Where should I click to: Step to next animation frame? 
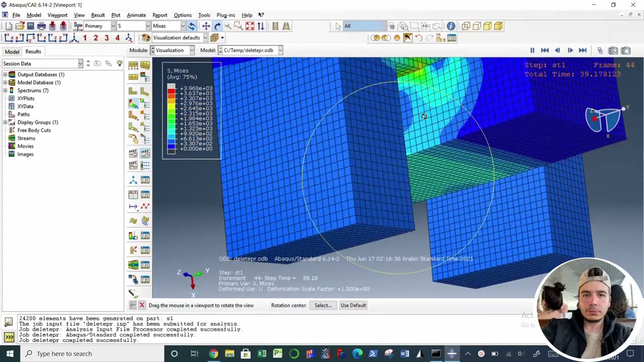[x=570, y=50]
